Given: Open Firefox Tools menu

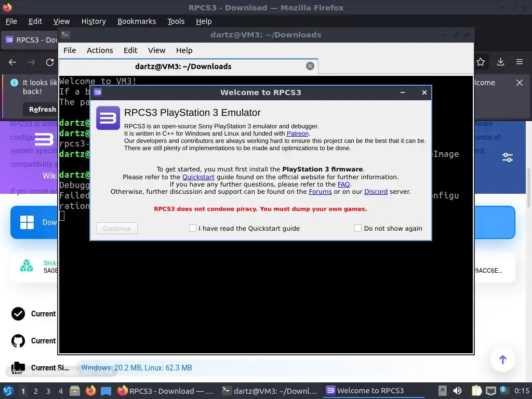Looking at the screenshot, I should [176, 21].
